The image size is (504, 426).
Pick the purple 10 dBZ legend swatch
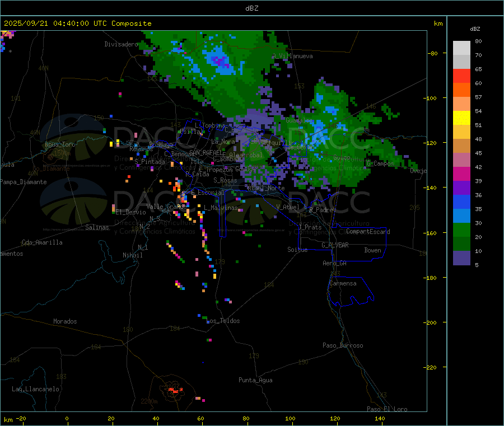[x=461, y=258]
